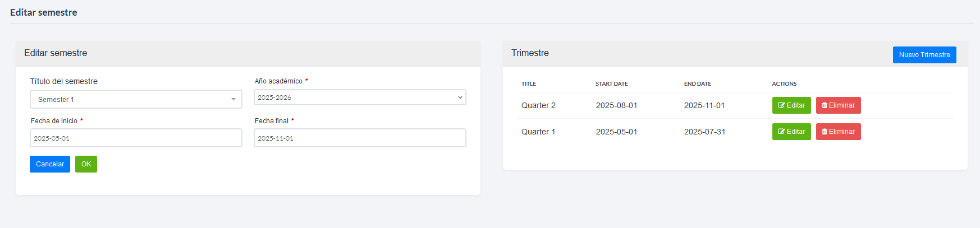
Task: Click the END DATE column header
Action: (698, 84)
